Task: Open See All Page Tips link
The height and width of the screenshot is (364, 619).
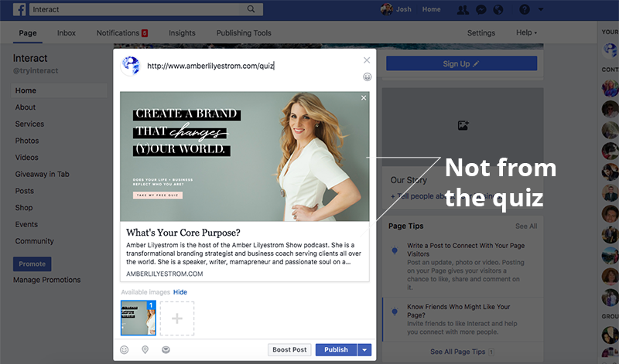Action: click(457, 352)
